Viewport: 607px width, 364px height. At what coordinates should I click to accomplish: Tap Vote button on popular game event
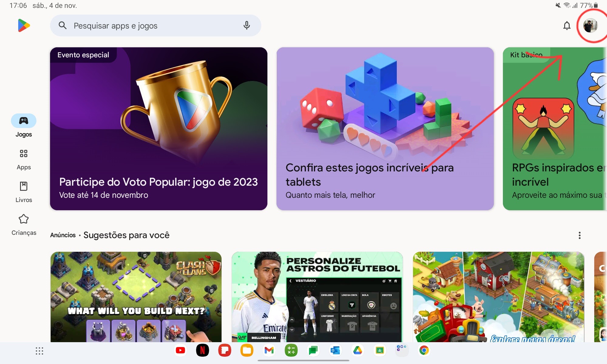(159, 128)
